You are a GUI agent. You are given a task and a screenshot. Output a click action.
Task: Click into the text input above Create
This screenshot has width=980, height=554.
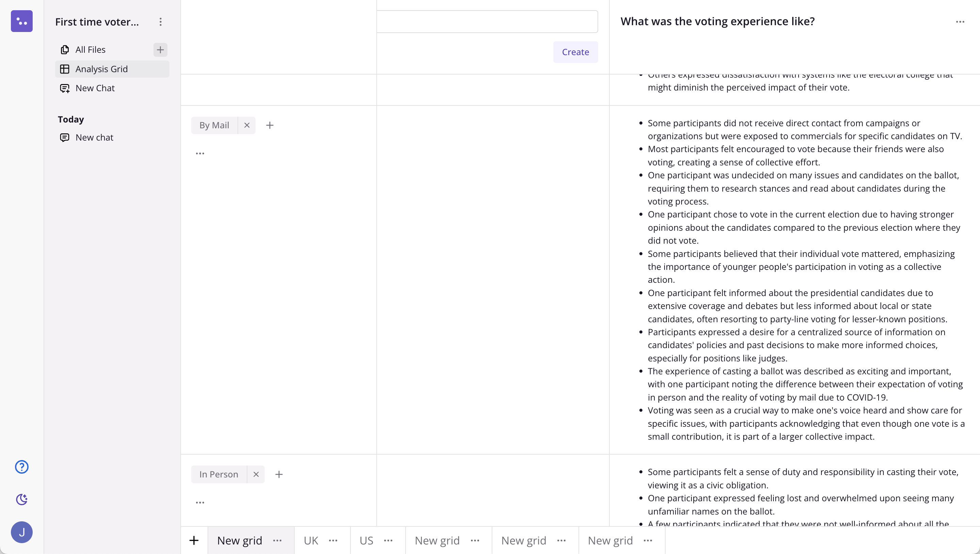pos(487,22)
